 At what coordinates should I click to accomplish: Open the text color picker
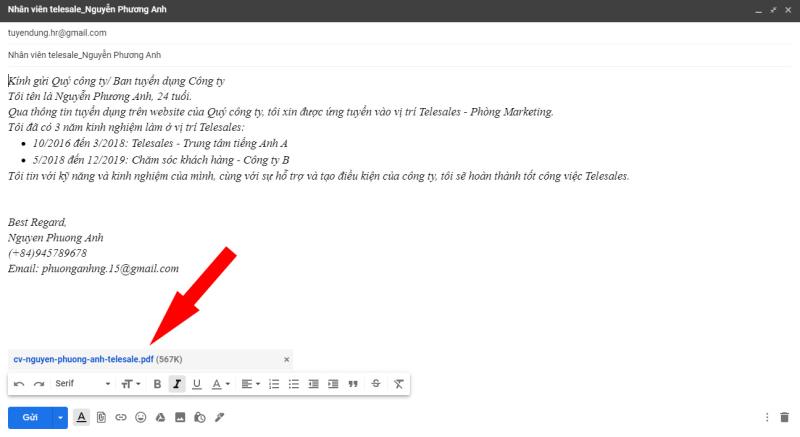(x=220, y=384)
